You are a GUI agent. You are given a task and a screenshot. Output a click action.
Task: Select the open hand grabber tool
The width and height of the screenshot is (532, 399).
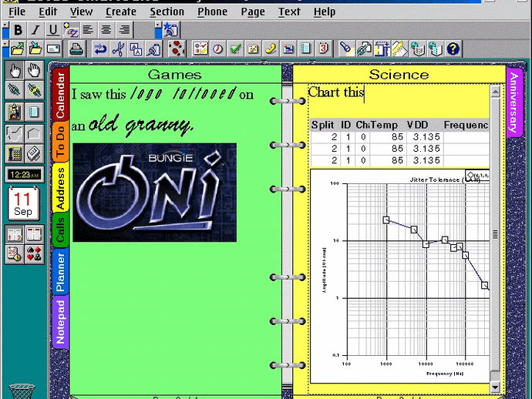pyautogui.click(x=34, y=71)
